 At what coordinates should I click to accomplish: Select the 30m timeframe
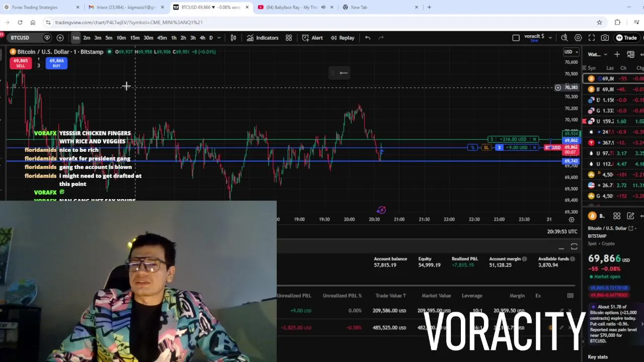[x=148, y=38]
